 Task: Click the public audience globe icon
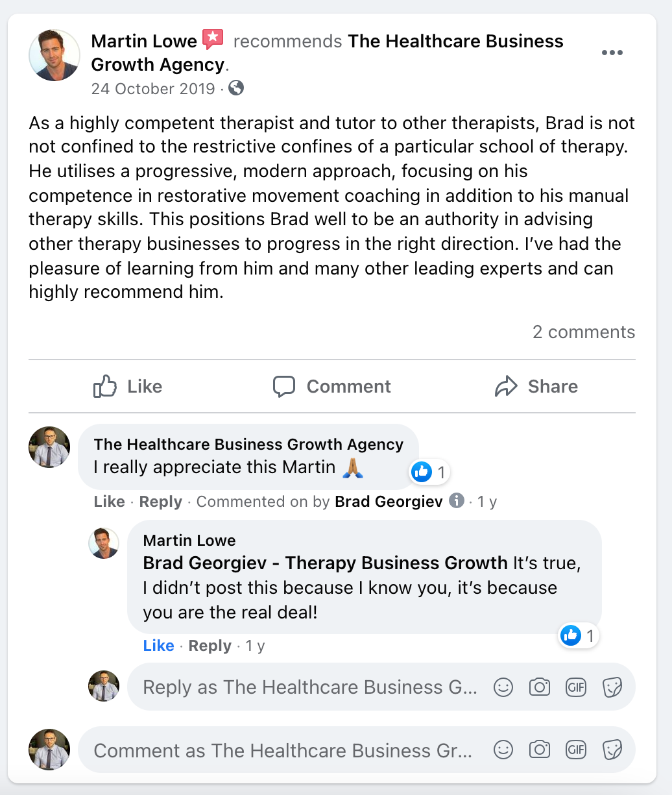click(236, 88)
